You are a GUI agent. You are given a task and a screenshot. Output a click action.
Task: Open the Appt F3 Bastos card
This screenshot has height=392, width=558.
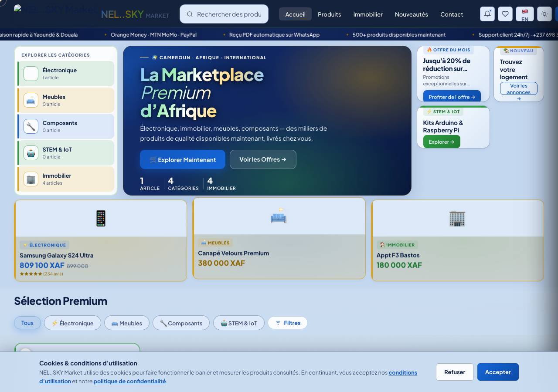[x=458, y=240]
